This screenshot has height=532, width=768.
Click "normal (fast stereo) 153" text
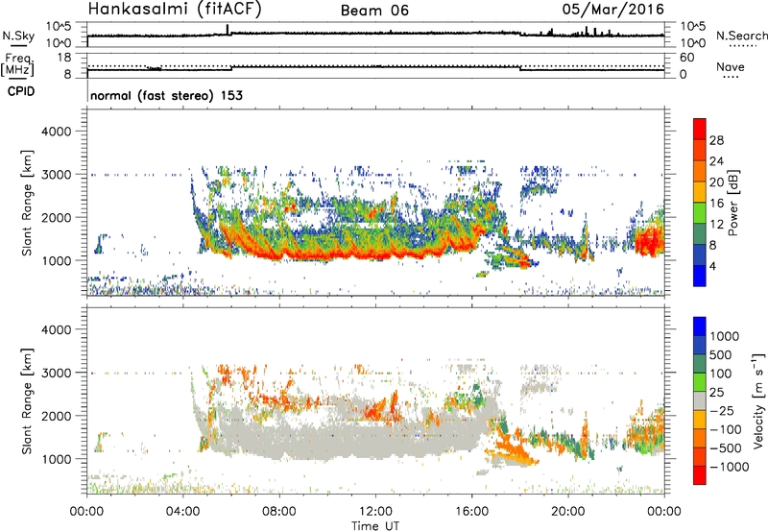[x=166, y=95]
